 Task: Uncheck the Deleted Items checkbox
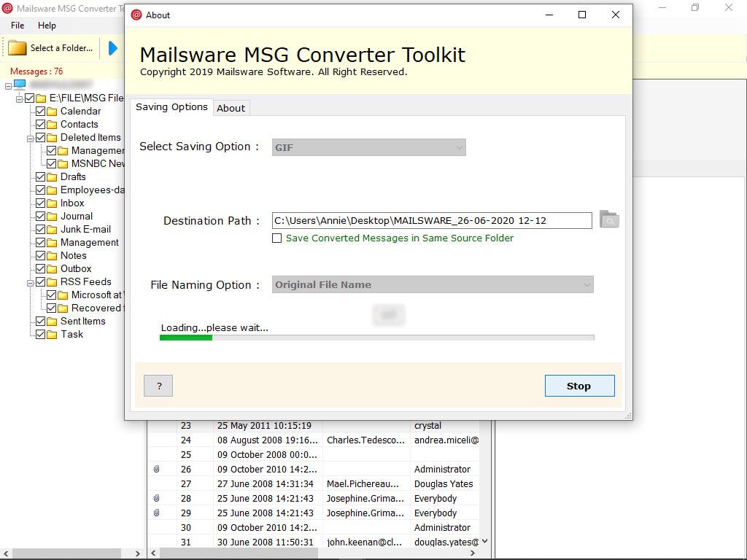pyautogui.click(x=41, y=137)
